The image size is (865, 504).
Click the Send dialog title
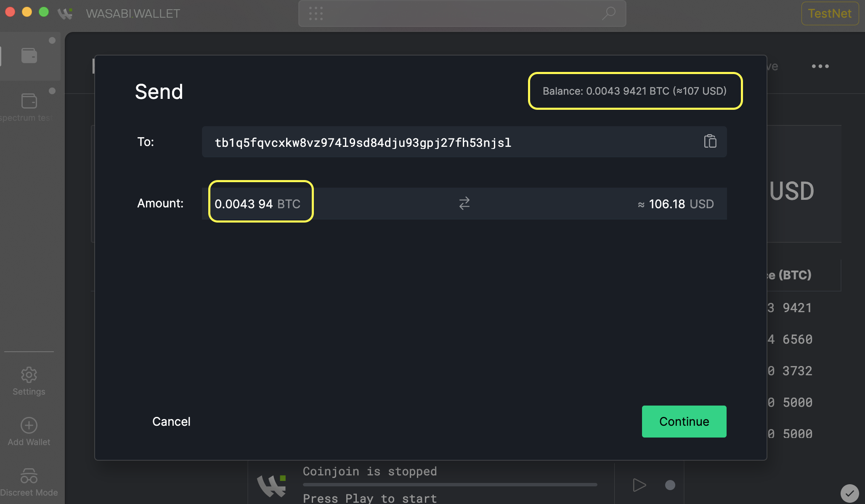point(159,91)
